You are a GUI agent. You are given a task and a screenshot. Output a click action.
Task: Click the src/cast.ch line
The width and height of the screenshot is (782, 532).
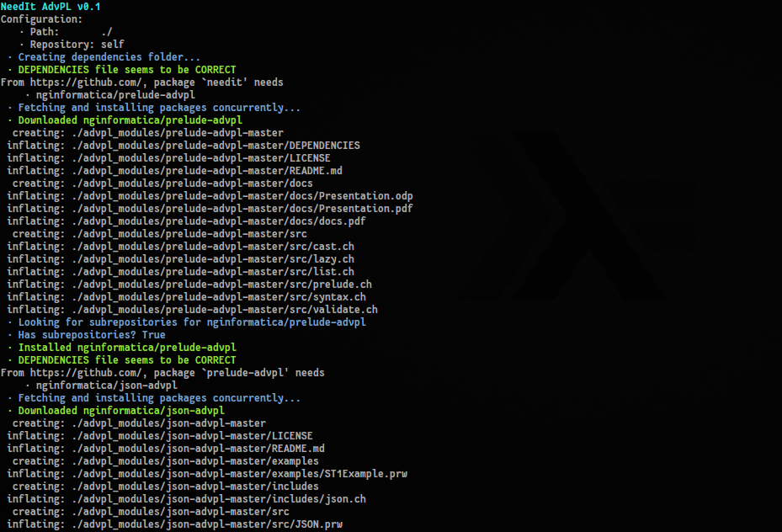point(180,247)
